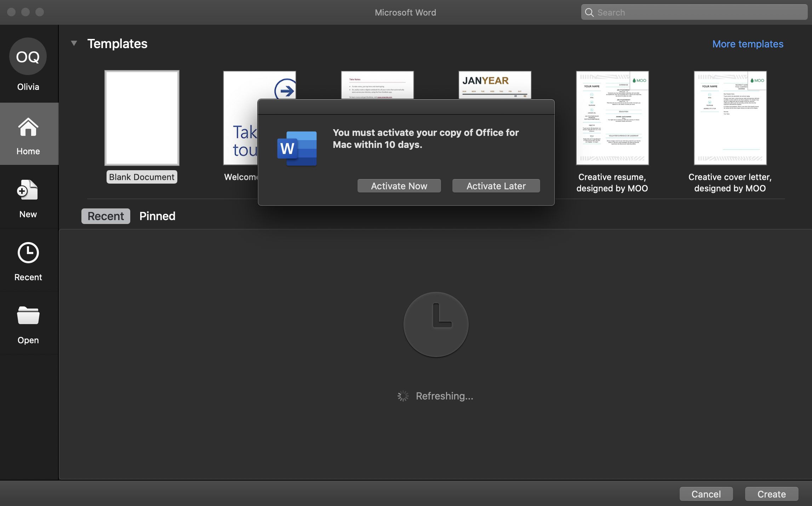Click the Creative resume, designed by MOO caption

click(x=612, y=183)
